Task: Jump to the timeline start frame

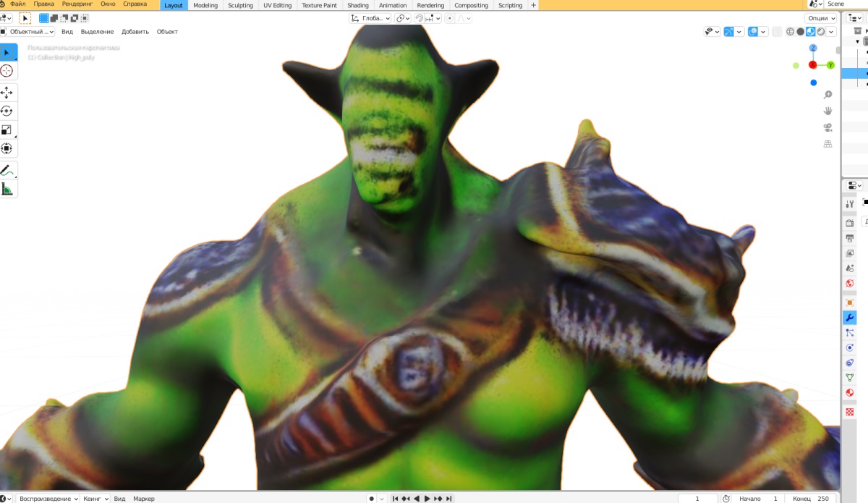Action: click(396, 499)
